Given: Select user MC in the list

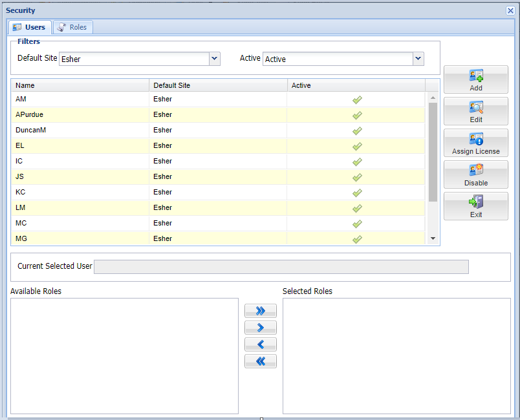Looking at the screenshot, I should pyautogui.click(x=218, y=224).
